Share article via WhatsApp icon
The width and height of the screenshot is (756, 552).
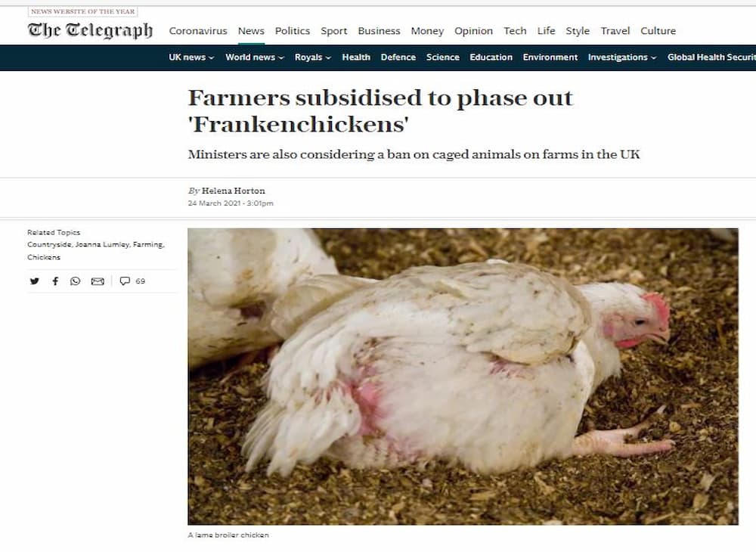[75, 281]
